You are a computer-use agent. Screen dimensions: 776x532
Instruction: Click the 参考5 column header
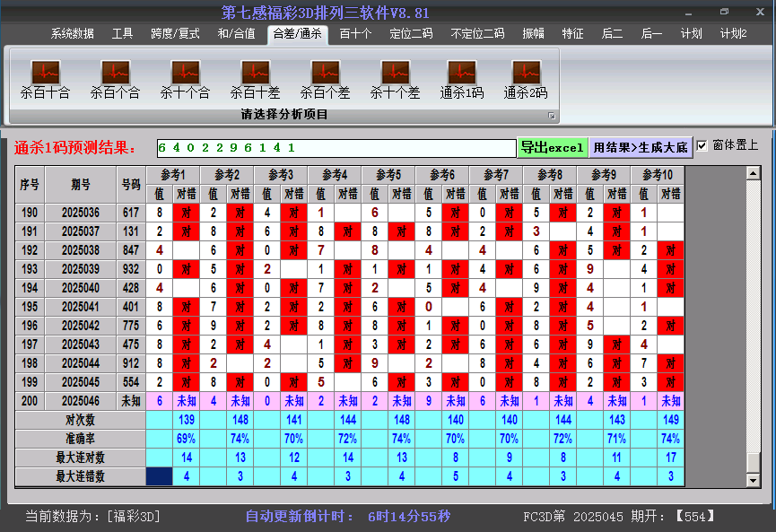[x=388, y=175]
